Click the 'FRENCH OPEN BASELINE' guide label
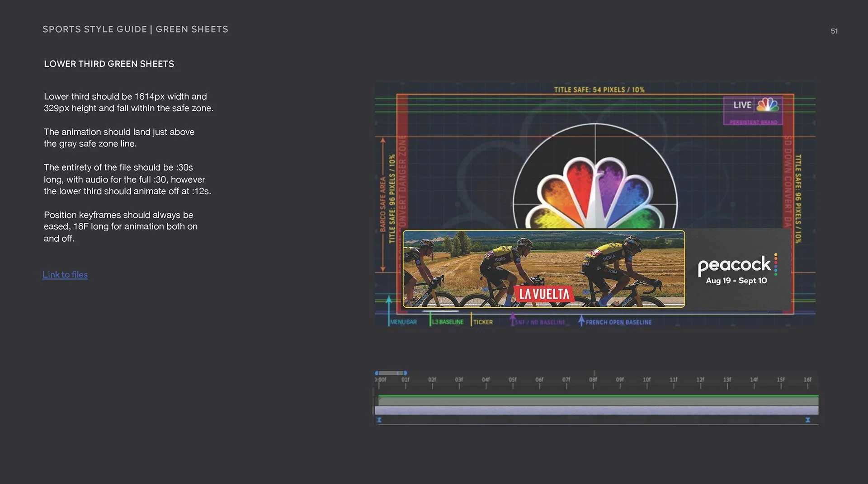The image size is (868, 484). [618, 322]
